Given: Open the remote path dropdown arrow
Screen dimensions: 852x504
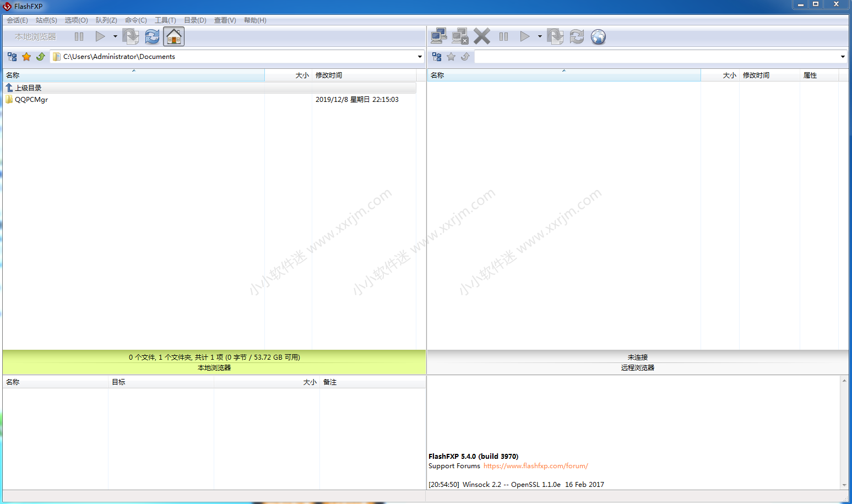Looking at the screenshot, I should [x=843, y=57].
